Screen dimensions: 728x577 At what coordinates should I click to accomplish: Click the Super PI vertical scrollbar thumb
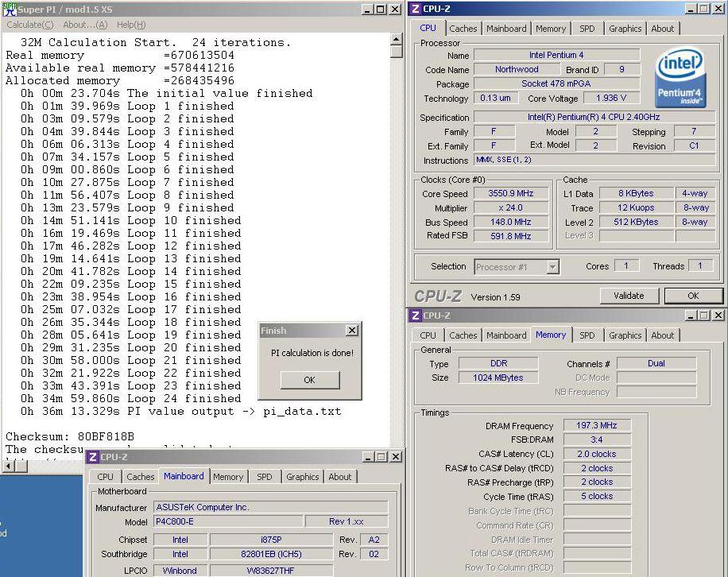tap(396, 51)
